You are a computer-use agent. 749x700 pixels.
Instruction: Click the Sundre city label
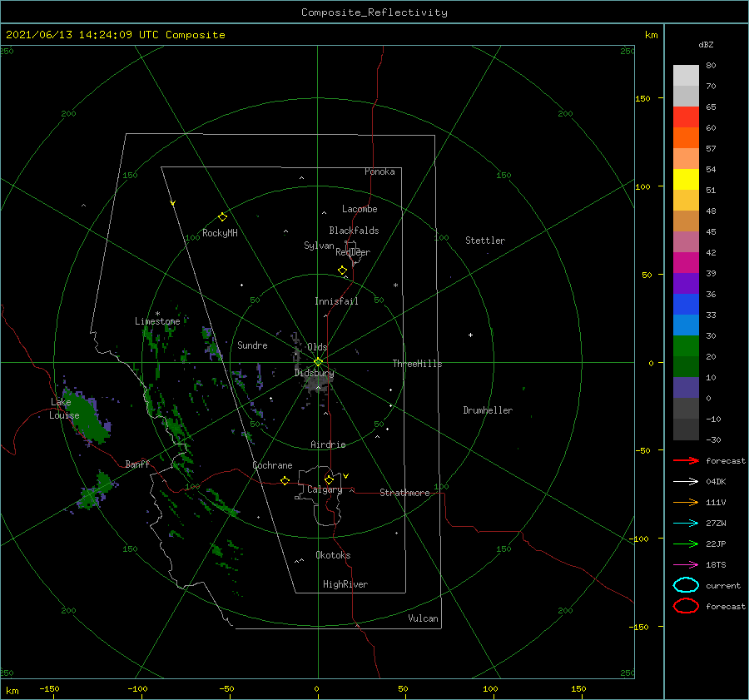tap(252, 345)
